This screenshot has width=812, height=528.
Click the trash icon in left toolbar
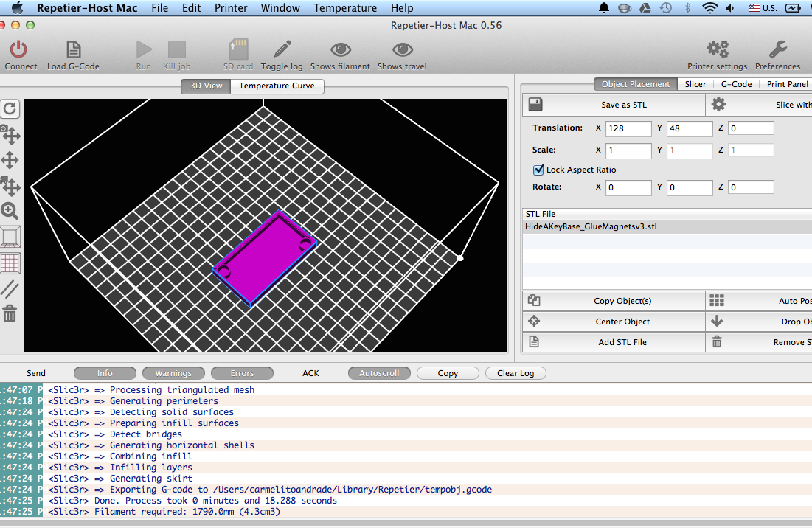[10, 313]
